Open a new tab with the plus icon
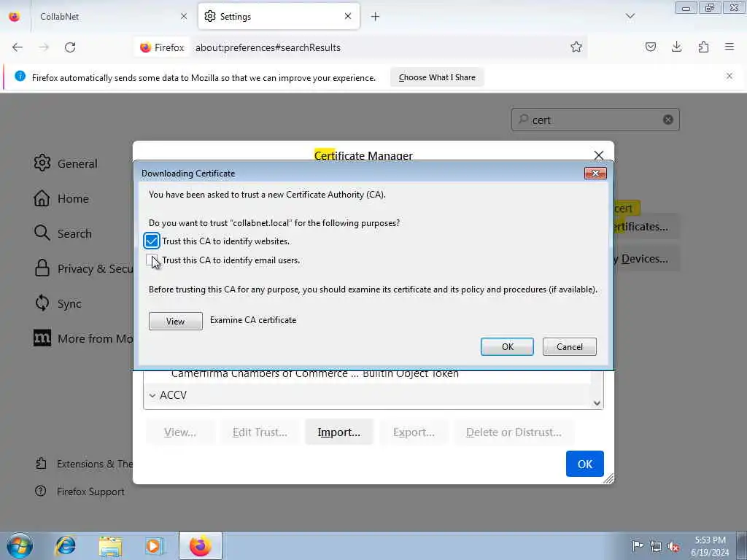Screen dimensions: 747x560 pos(376,17)
